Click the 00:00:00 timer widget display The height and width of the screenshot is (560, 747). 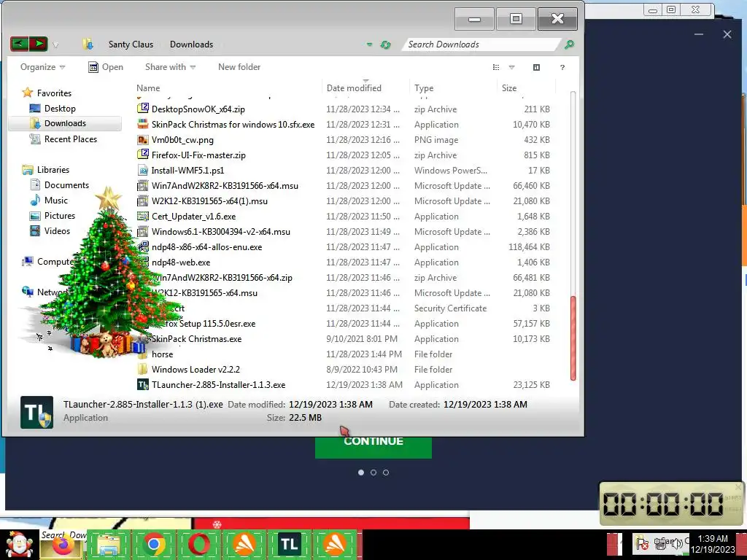pos(663,504)
